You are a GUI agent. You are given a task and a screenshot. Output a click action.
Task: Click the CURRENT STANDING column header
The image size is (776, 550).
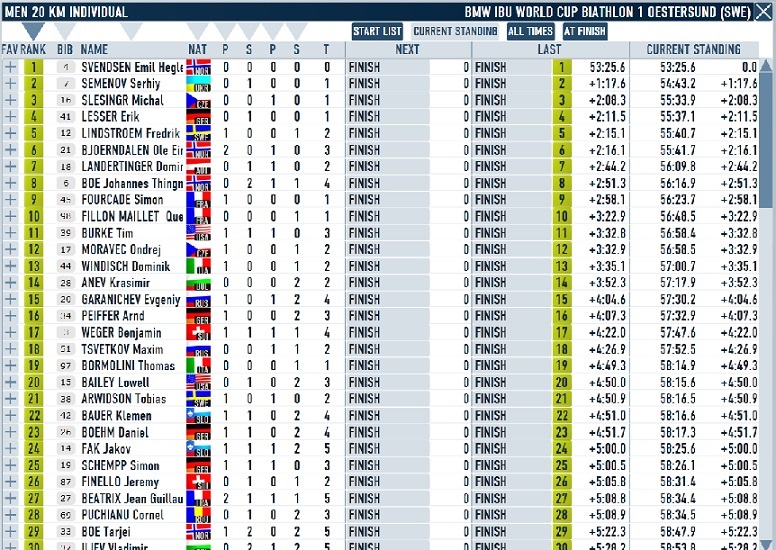[x=693, y=50]
